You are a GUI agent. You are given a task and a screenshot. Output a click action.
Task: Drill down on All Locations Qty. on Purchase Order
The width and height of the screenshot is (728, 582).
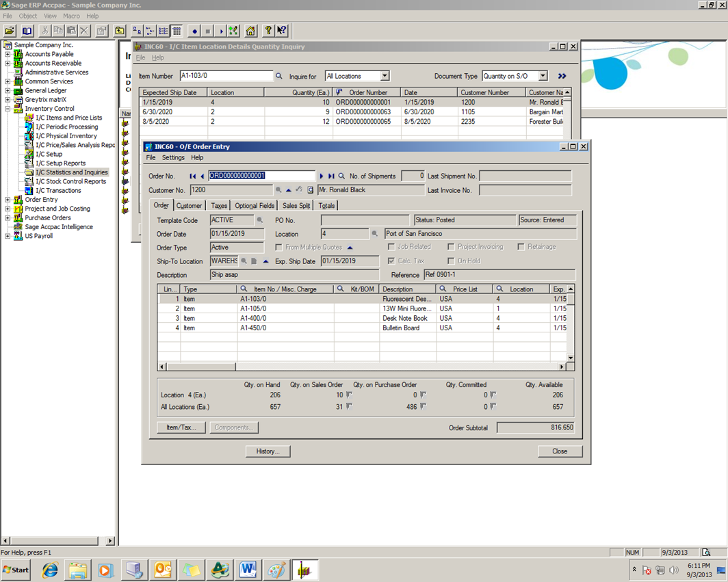423,406
